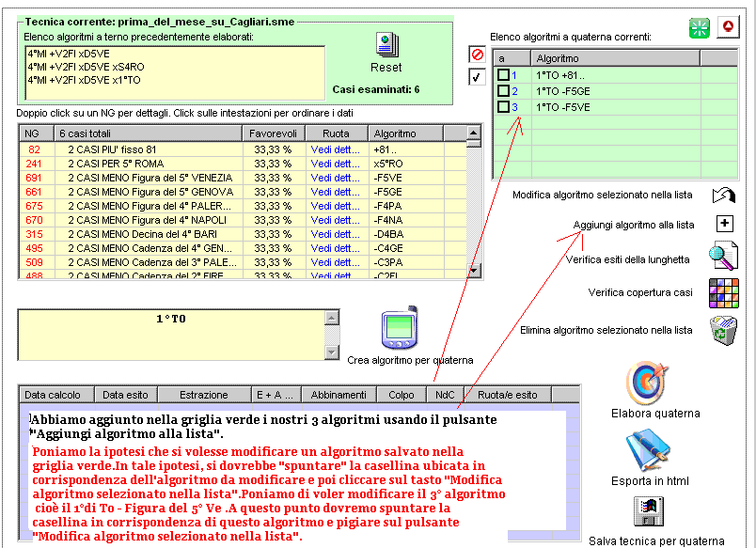Sort by the Ruota column header
Screen dimensions: 756x548
click(336, 133)
